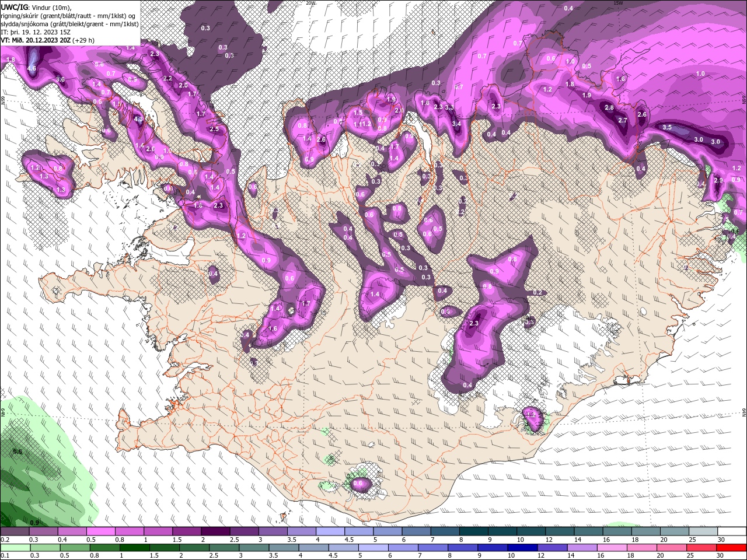Click lower legend swatch between 4 and 4.5
Image resolution: width=747 pixels, height=560 pixels.
pyautogui.click(x=314, y=547)
